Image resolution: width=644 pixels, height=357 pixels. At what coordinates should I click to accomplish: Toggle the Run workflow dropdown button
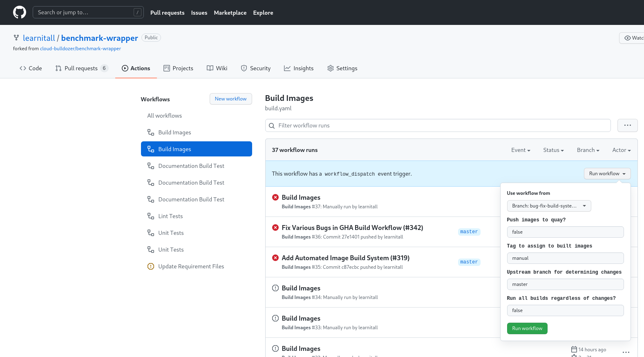(607, 174)
